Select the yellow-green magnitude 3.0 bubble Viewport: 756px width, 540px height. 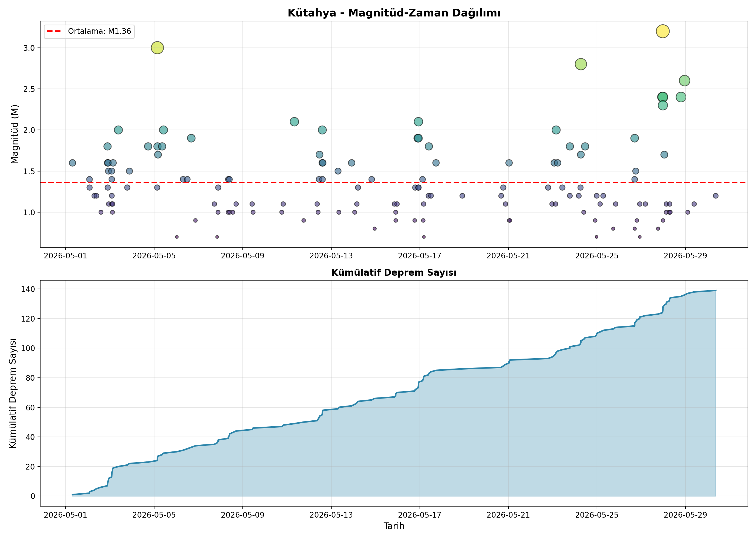[157, 48]
